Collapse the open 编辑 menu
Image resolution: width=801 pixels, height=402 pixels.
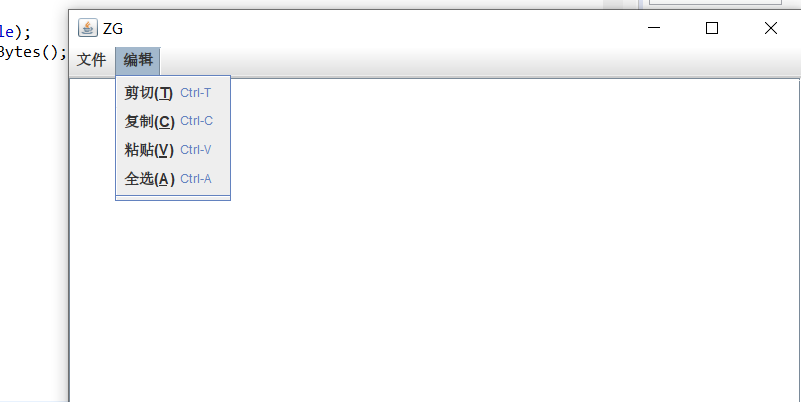[x=138, y=60]
